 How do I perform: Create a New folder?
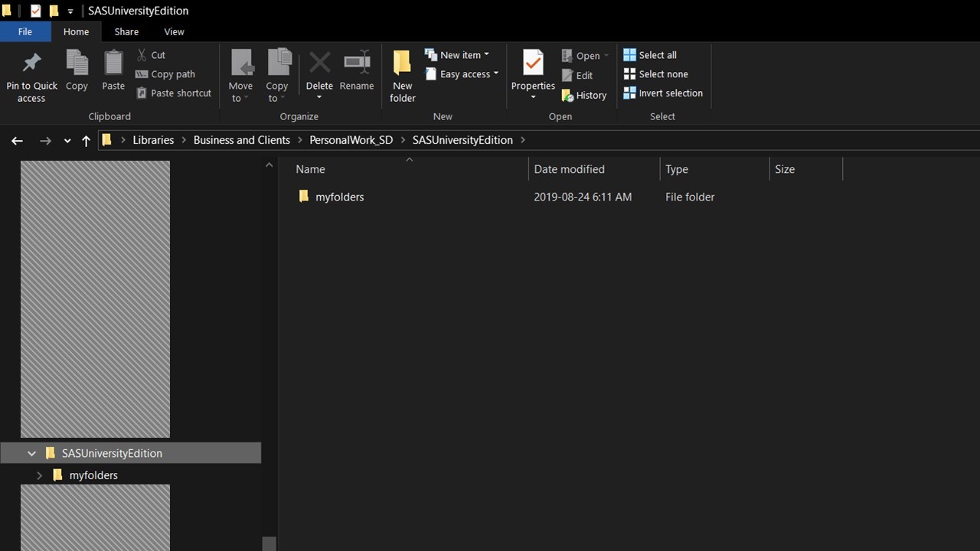(x=402, y=77)
